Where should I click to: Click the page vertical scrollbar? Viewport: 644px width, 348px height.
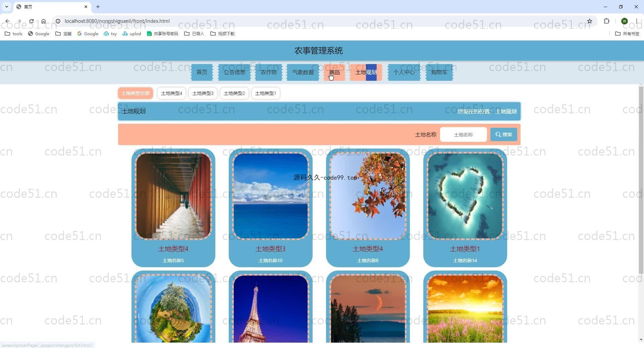pyautogui.click(x=641, y=179)
